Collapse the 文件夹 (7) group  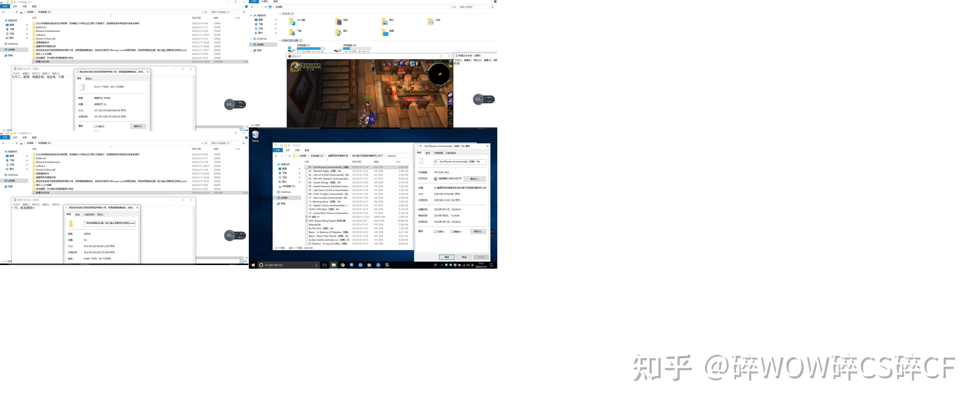point(280,14)
